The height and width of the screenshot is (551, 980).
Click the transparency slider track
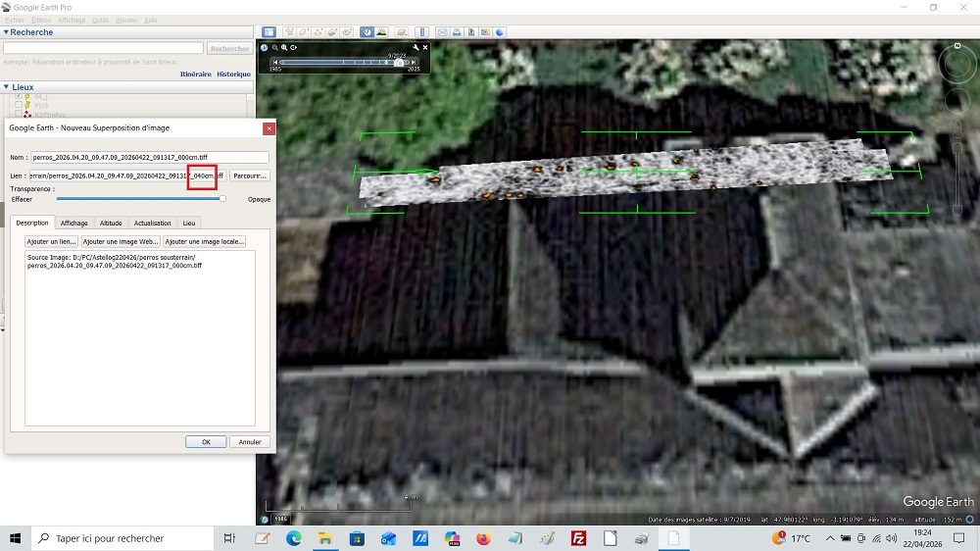pos(137,199)
